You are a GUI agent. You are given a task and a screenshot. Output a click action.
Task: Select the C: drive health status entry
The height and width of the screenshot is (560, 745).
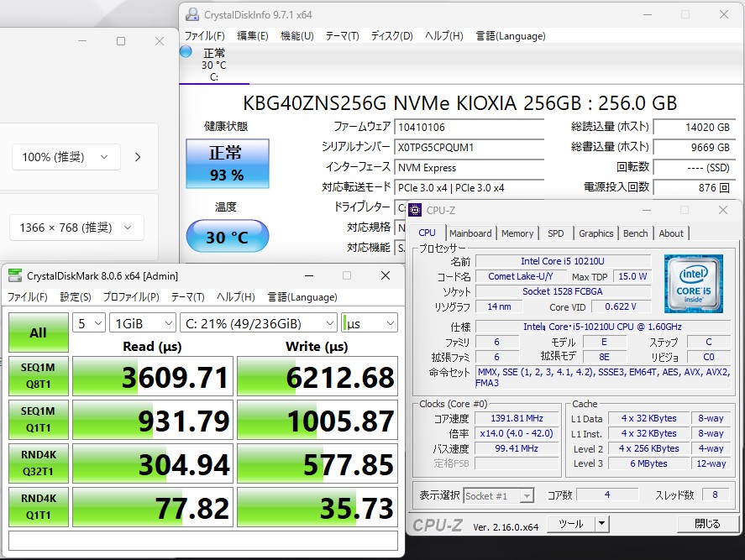[214, 65]
